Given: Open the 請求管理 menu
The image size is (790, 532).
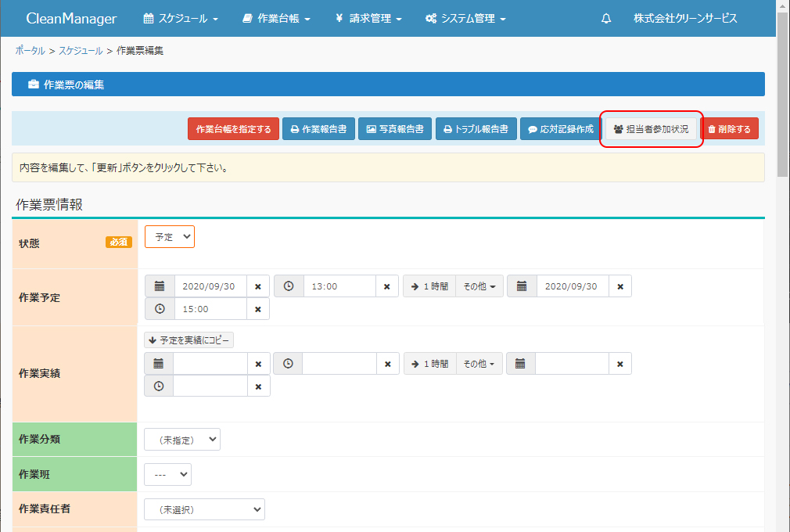Looking at the screenshot, I should coord(368,19).
